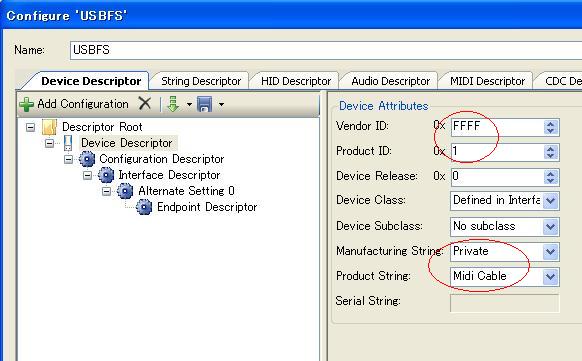Open the Manufacturing String dropdown showing Private
This screenshot has width=582, height=361.
[x=550, y=252]
